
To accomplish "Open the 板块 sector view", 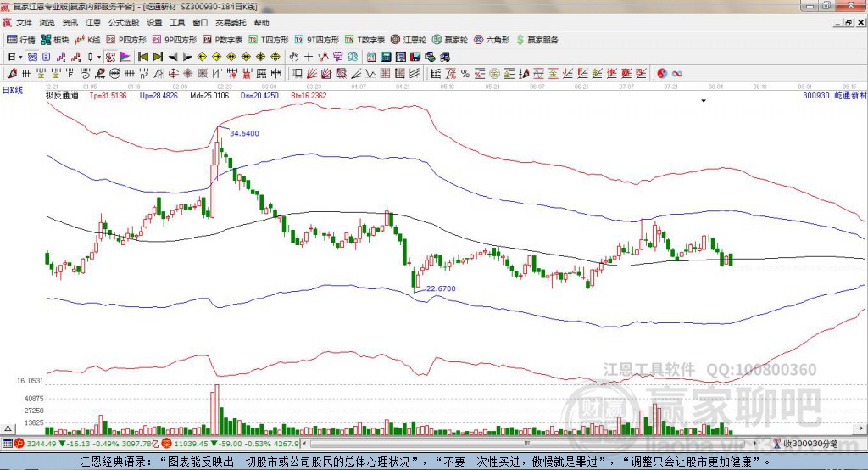I will [x=55, y=40].
